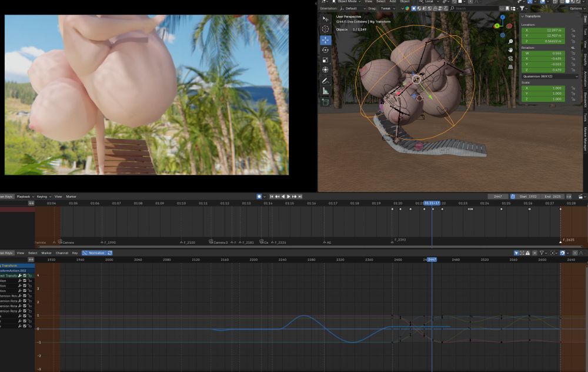Open the timeline Playback dropdown
This screenshot has height=372, width=588.
click(x=25, y=197)
